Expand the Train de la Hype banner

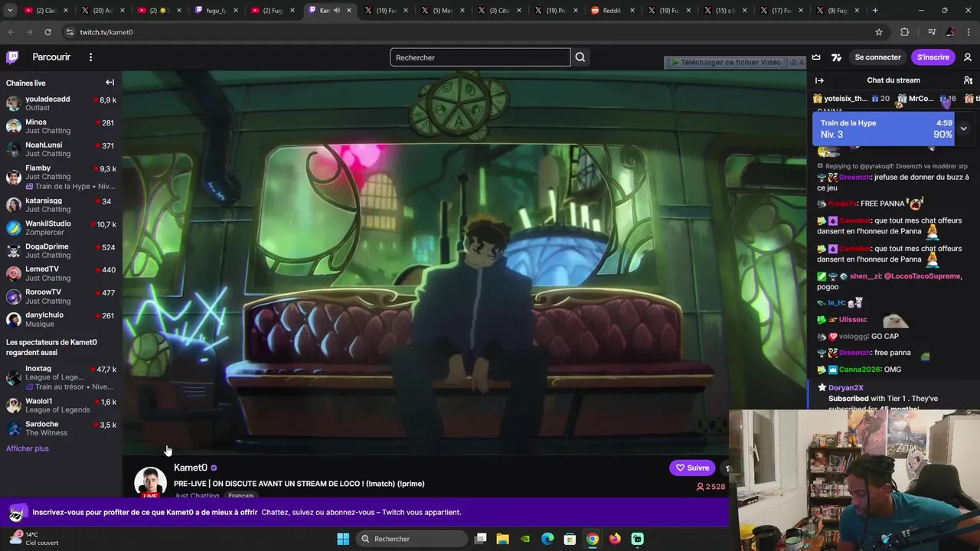pyautogui.click(x=963, y=129)
